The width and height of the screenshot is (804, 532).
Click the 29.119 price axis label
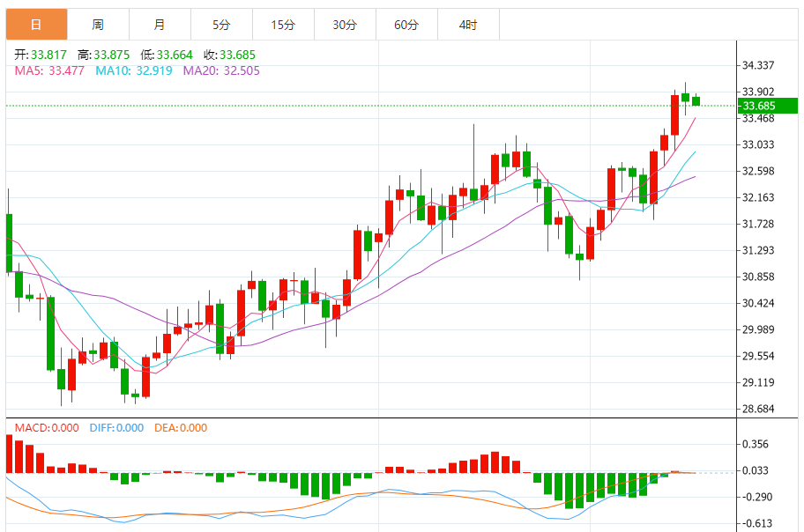pyautogui.click(x=758, y=382)
